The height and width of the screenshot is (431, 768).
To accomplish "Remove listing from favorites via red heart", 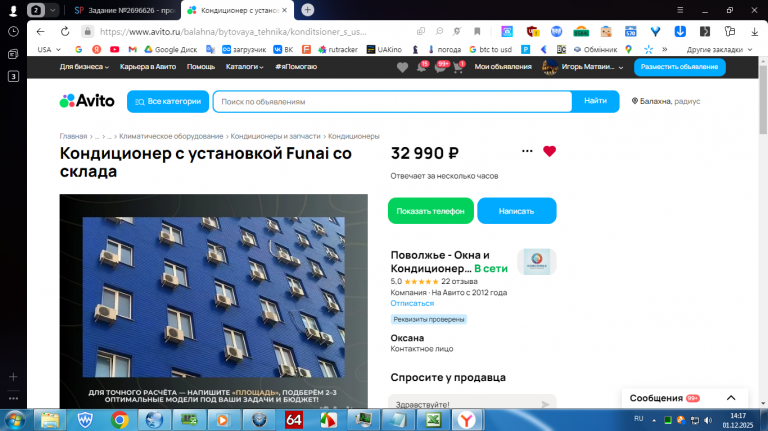I will pyautogui.click(x=550, y=151).
